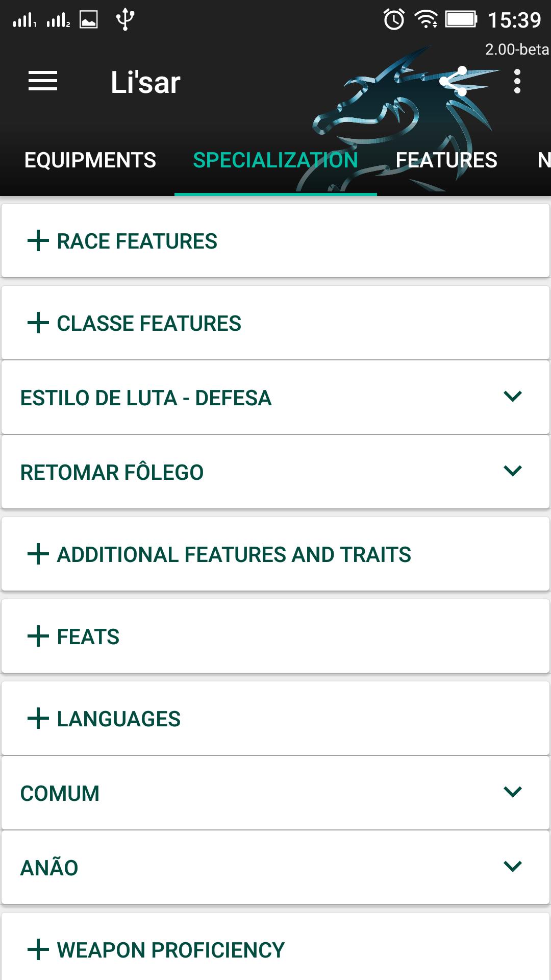The width and height of the screenshot is (551, 980).
Task: Switch to the Equipments tab
Action: 90,160
